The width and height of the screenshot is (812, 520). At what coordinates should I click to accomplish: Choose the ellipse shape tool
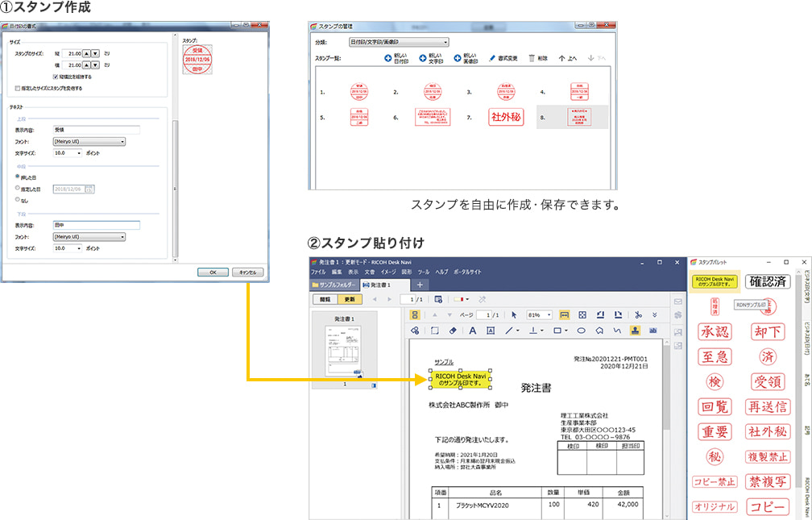(581, 331)
